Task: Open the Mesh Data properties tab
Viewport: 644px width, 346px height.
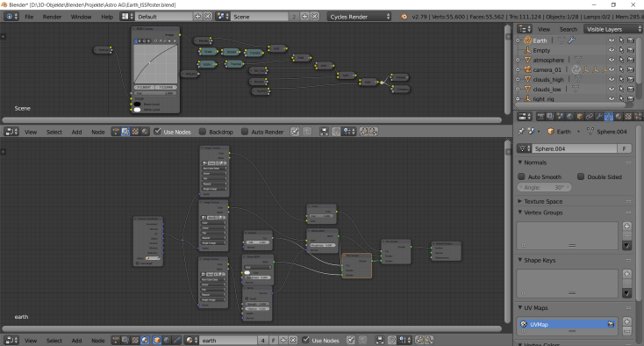Action: point(609,117)
